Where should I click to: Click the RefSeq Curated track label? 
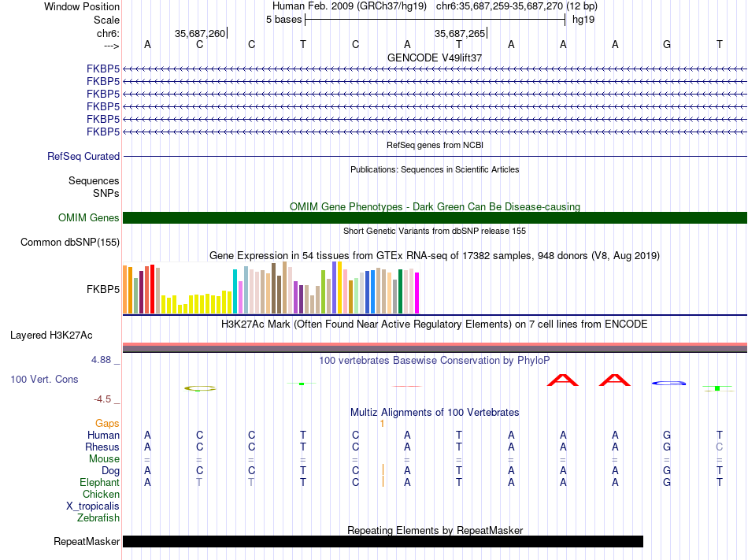click(83, 156)
